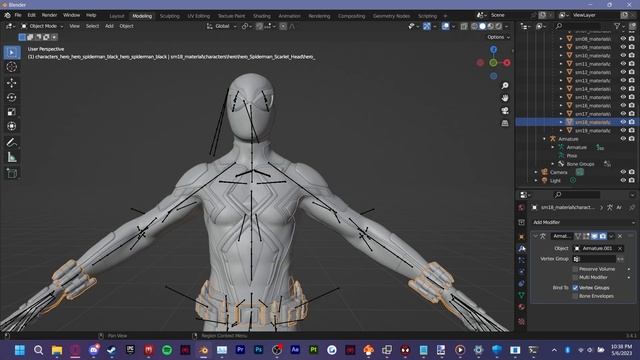Expand the Camera item in the outliner
The image size is (640, 360).
click(536, 172)
